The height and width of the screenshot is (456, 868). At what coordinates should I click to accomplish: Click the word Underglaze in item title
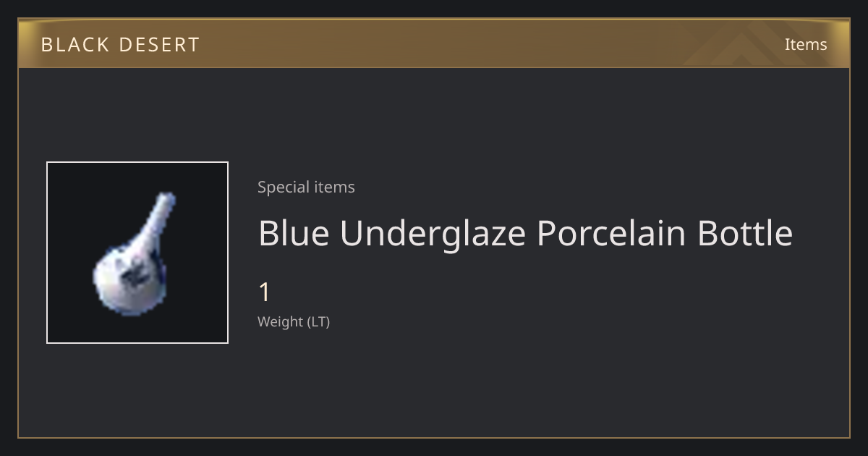[433, 235]
